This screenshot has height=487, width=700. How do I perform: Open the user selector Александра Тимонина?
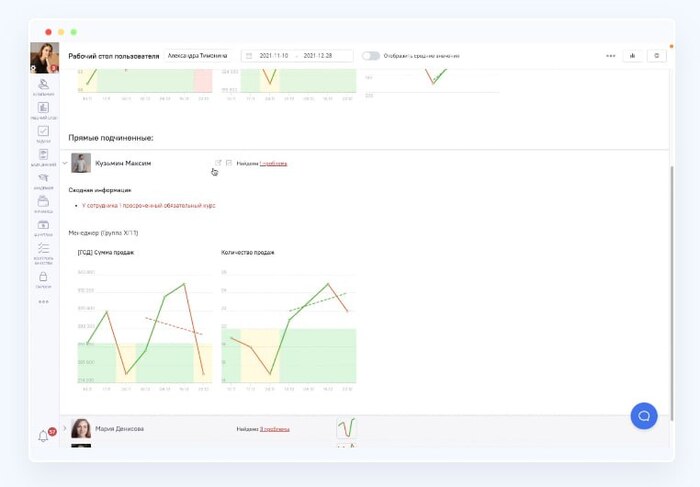pyautogui.click(x=198, y=56)
